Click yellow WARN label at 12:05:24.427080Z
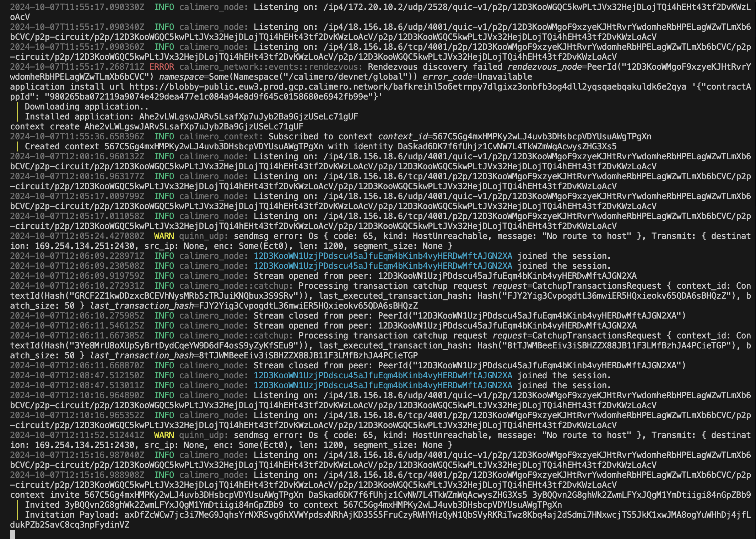This screenshot has height=539, width=756. (164, 236)
